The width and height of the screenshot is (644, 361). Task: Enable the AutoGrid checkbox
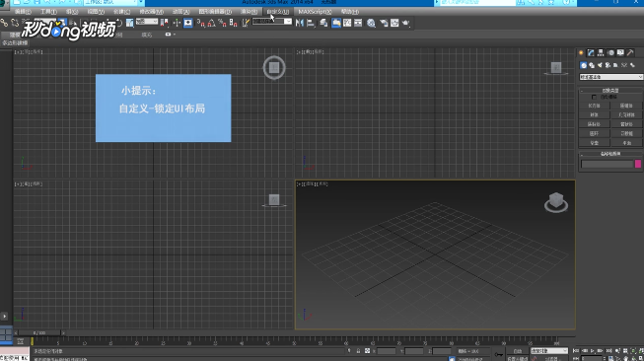(x=594, y=97)
